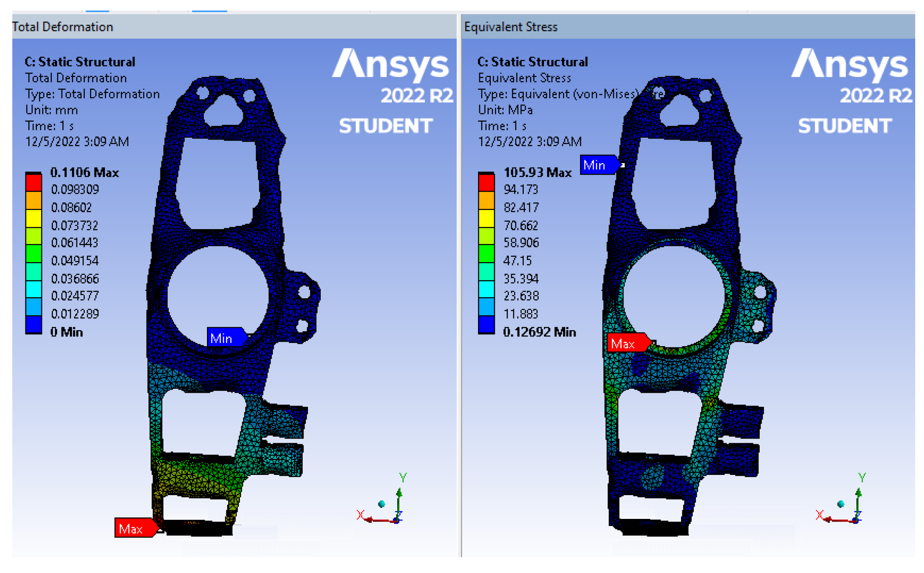Screen dimensions: 924x573
Task: Click the red Max probe label in Total Deformation
Action: pyautogui.click(x=133, y=528)
